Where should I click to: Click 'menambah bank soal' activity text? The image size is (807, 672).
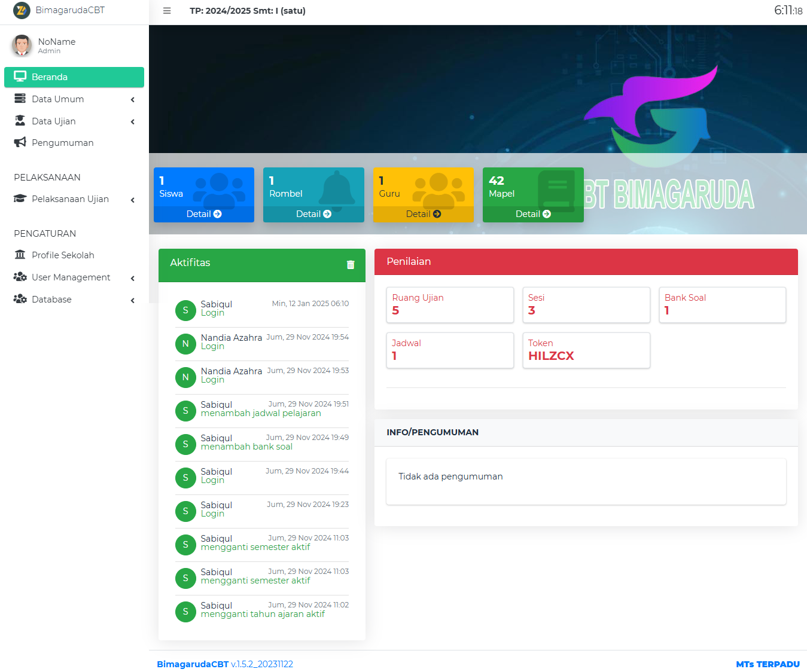pyautogui.click(x=246, y=447)
